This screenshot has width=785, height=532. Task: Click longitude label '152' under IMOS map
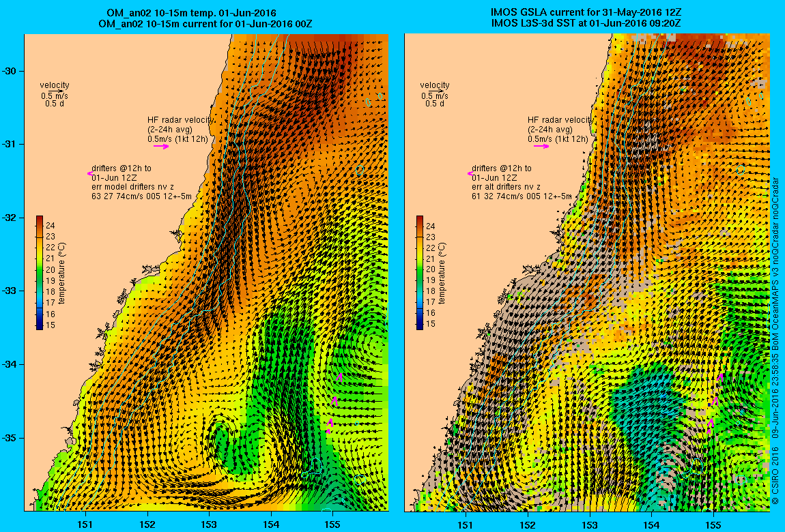pos(527,524)
